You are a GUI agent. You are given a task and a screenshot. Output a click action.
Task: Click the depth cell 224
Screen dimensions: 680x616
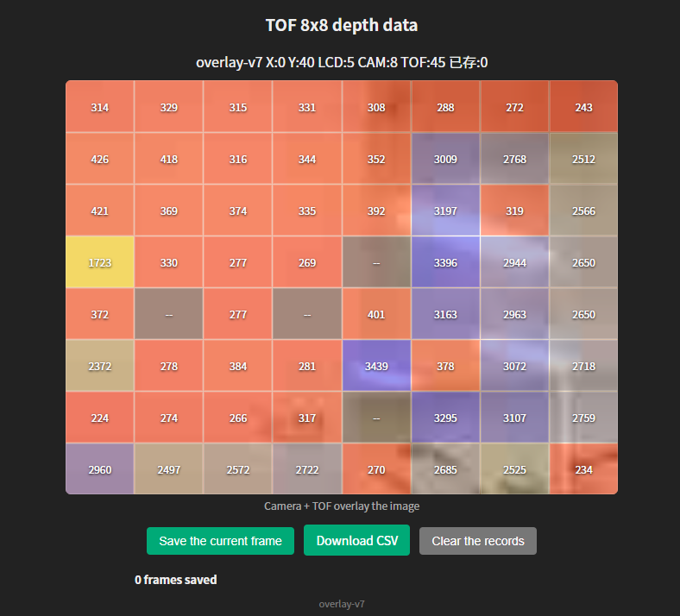point(100,418)
